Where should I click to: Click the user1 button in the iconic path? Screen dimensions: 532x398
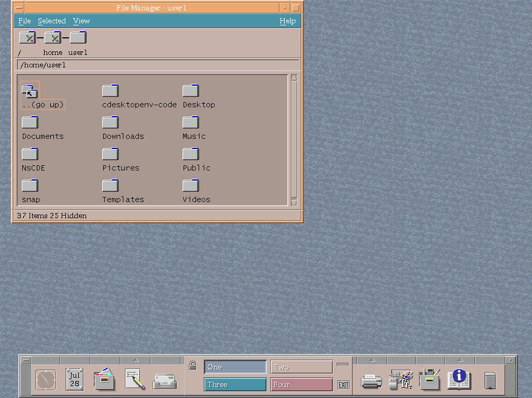point(78,37)
